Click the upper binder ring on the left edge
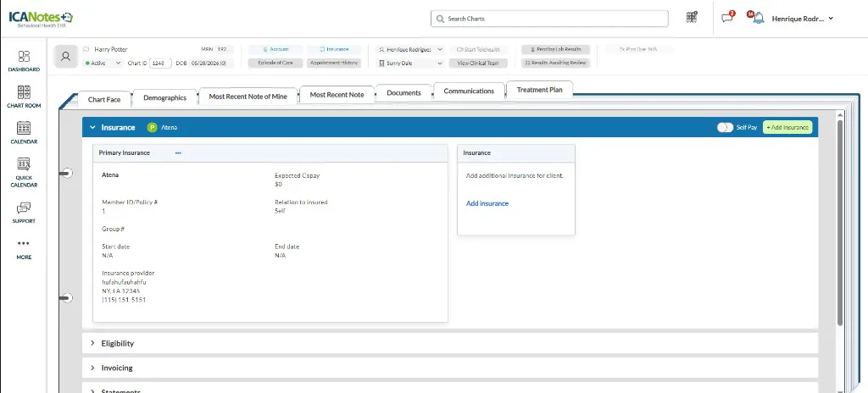868x393 pixels. [66, 174]
